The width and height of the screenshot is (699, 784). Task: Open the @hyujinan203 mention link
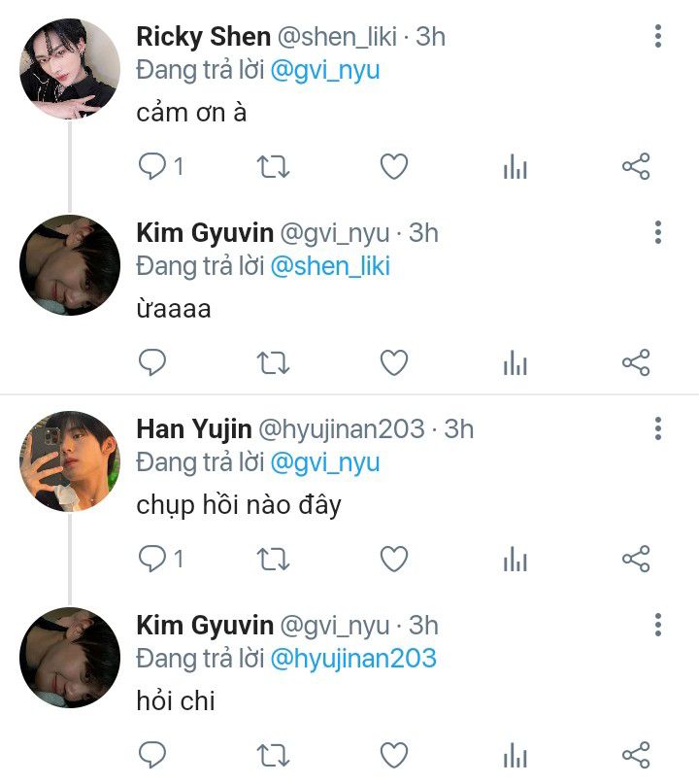point(353,658)
